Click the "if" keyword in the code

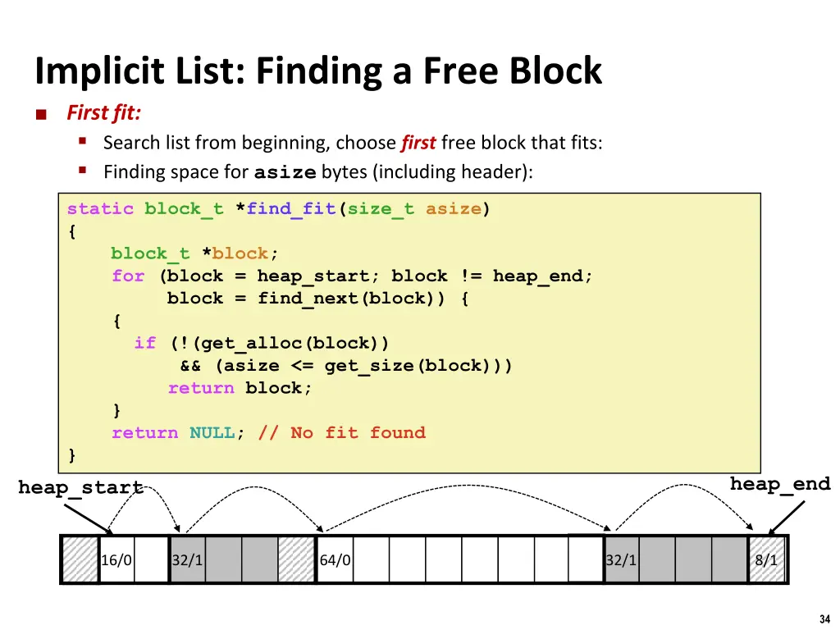[x=144, y=343]
